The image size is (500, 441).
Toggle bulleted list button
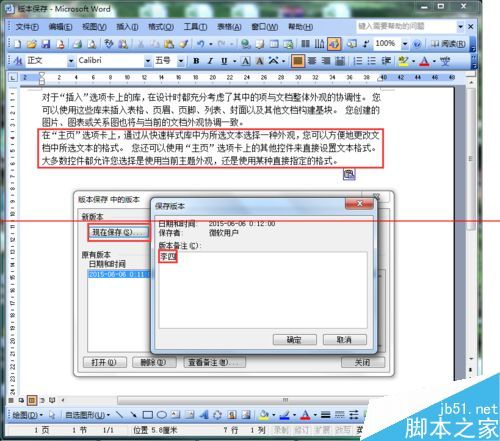click(x=372, y=61)
